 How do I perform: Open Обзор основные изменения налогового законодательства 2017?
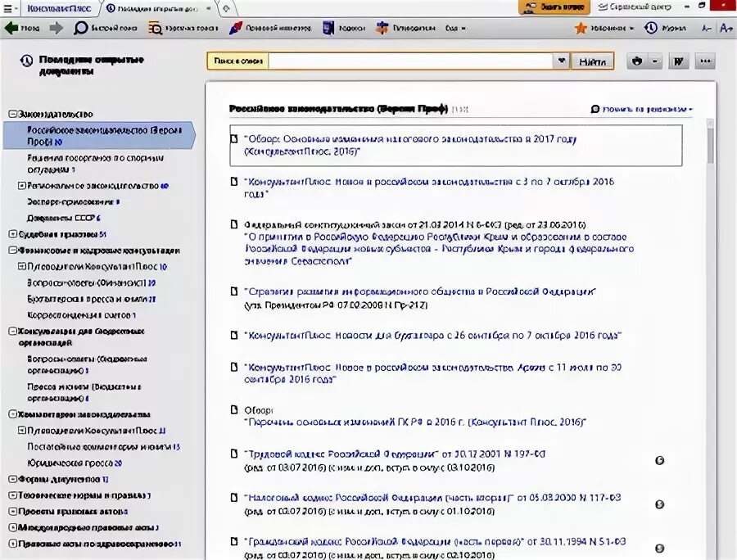tap(410, 145)
